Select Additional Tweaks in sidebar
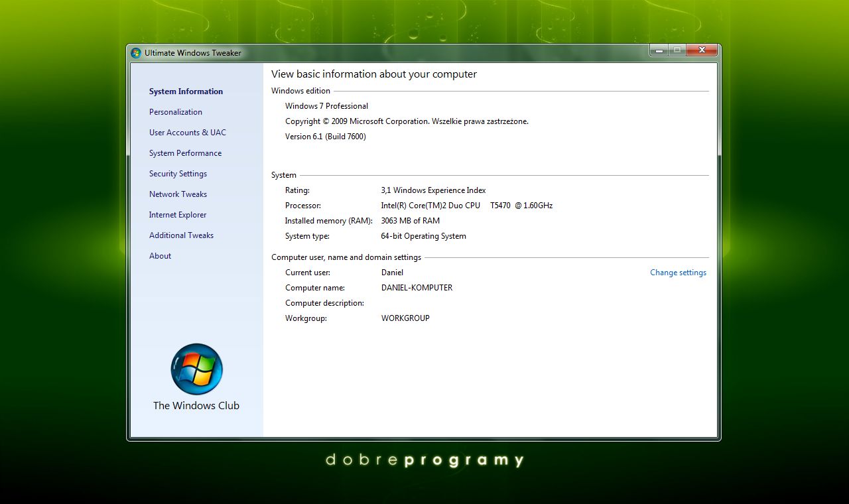 181,235
